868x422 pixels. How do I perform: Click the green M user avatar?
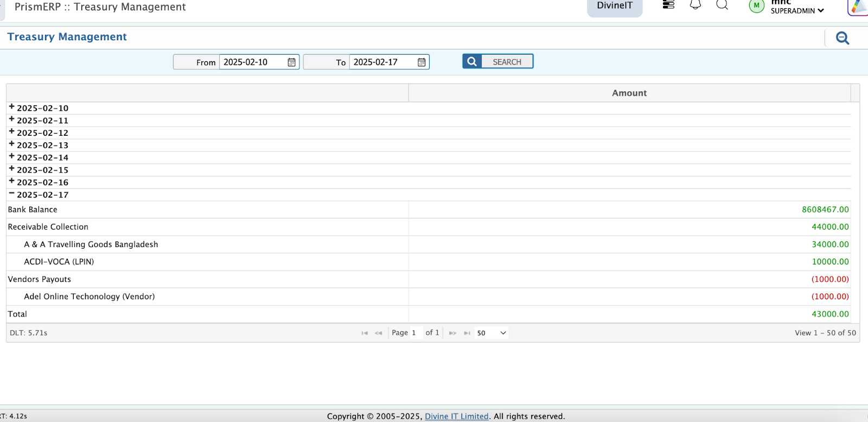pos(756,6)
